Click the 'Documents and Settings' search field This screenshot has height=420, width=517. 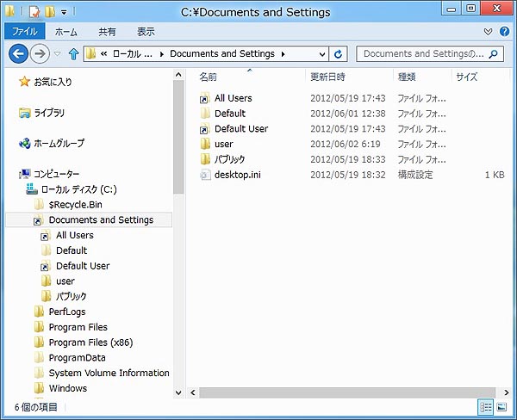[x=422, y=54]
